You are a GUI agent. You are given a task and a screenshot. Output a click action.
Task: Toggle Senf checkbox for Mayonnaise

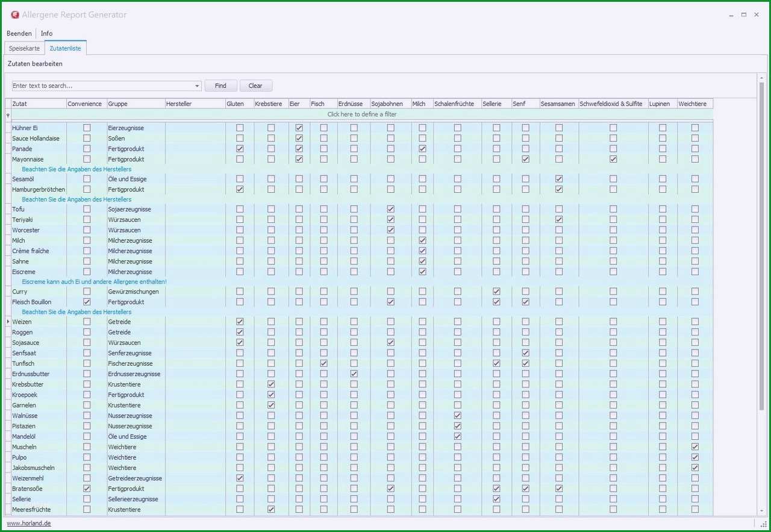click(x=525, y=159)
